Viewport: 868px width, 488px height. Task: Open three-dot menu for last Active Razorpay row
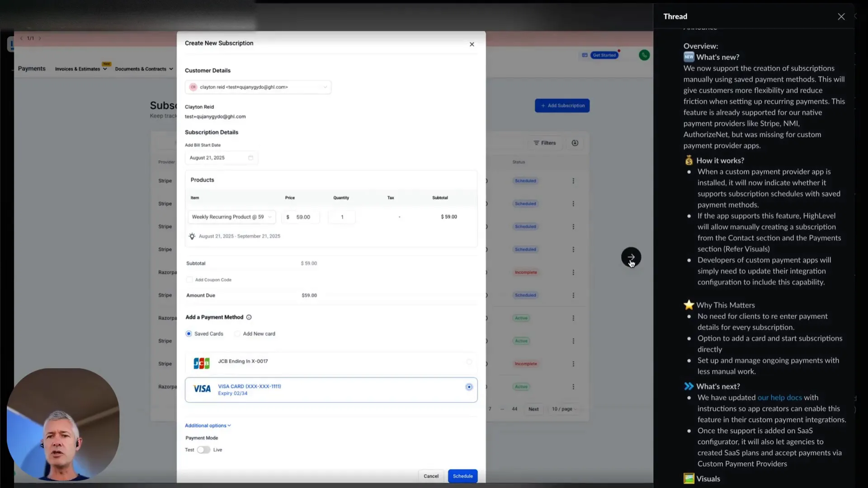pyautogui.click(x=573, y=387)
